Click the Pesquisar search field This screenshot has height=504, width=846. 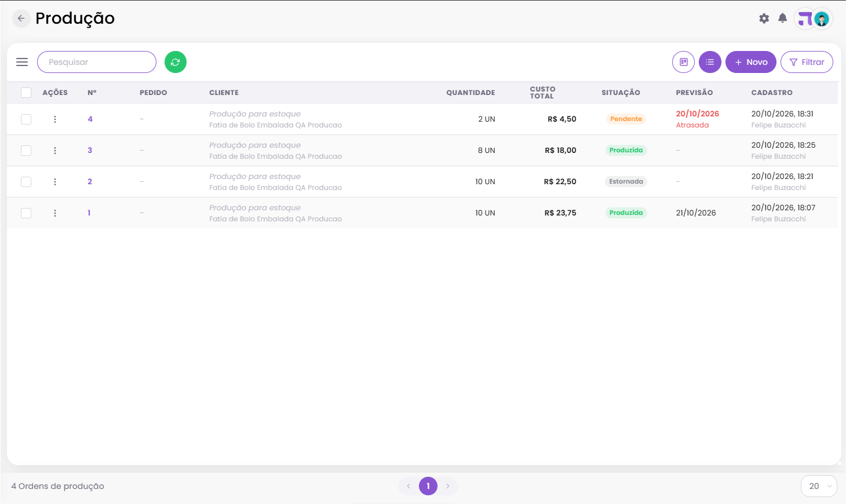(97, 62)
